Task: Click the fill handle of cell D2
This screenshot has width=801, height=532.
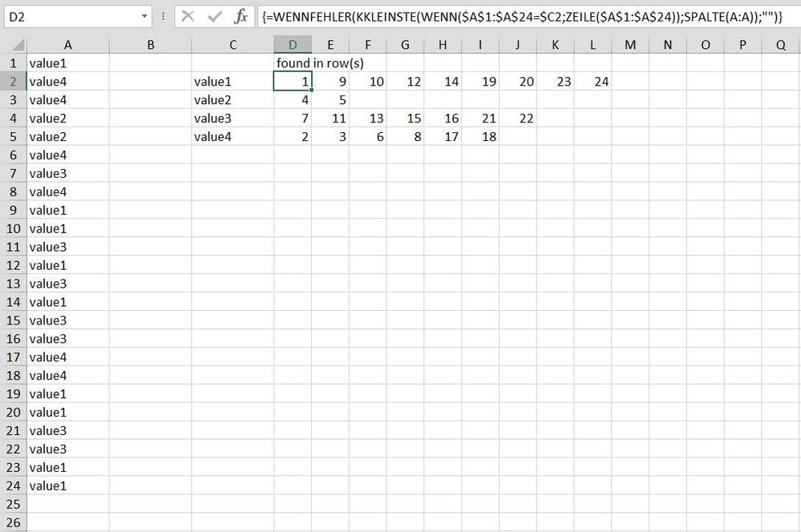Action: click(x=312, y=90)
